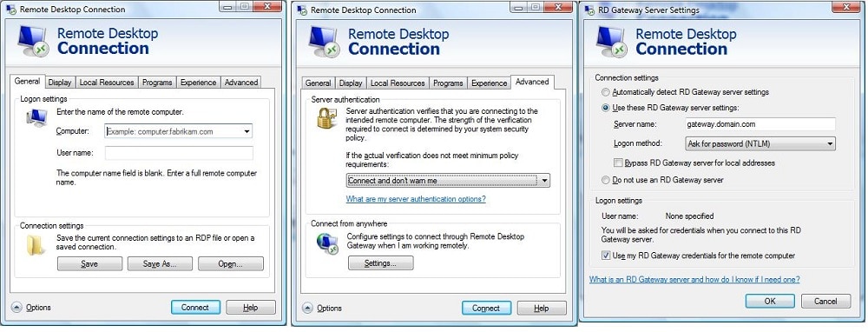Click OK in RD Gateway Server Settings
This screenshot has height=332, width=868.
[x=770, y=301]
